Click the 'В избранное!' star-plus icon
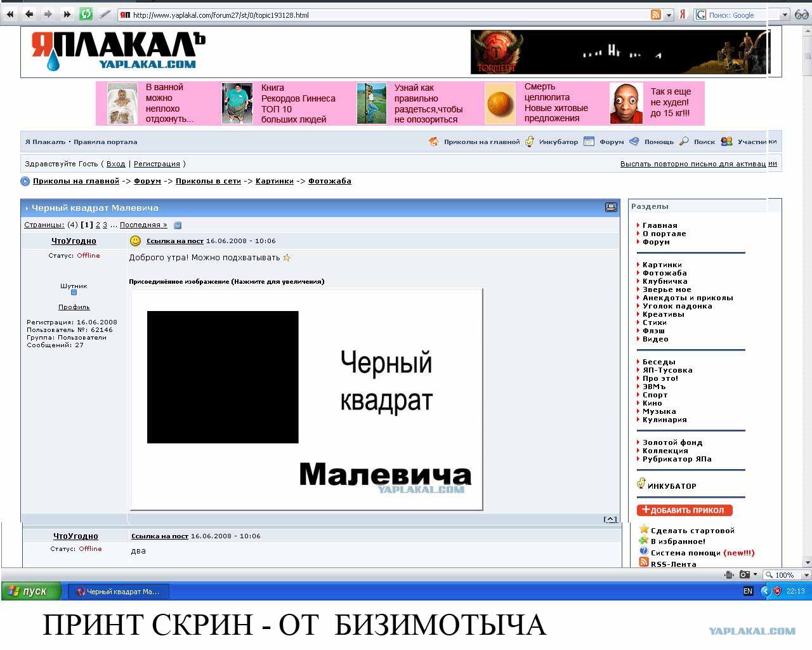This screenshot has width=812, height=650. click(644, 540)
